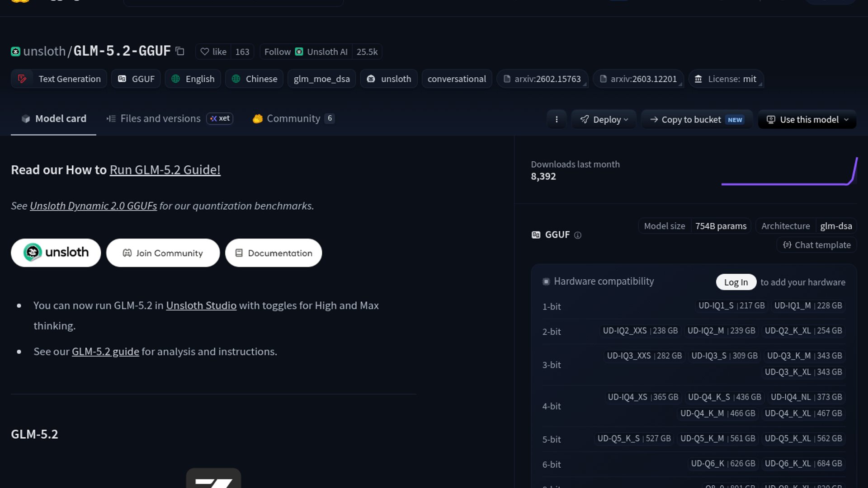Select UD-Q4_K_M 466 GB quantization

717,413
